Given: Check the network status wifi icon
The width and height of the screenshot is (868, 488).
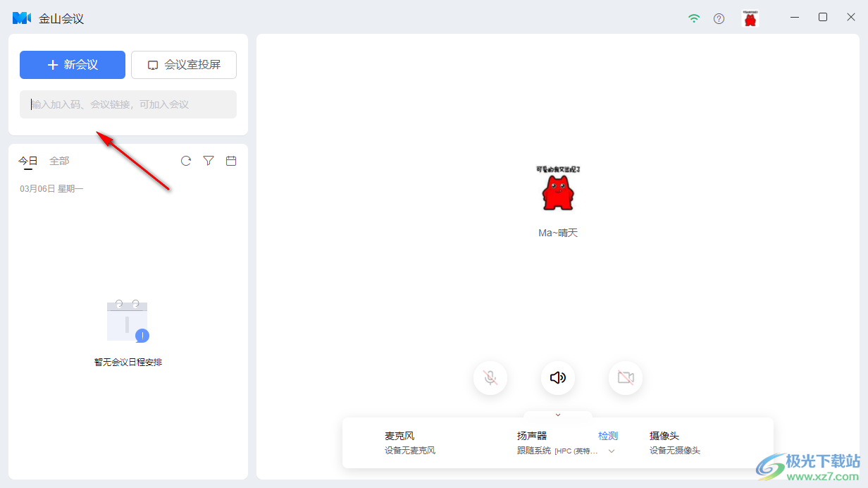Looking at the screenshot, I should tap(695, 18).
